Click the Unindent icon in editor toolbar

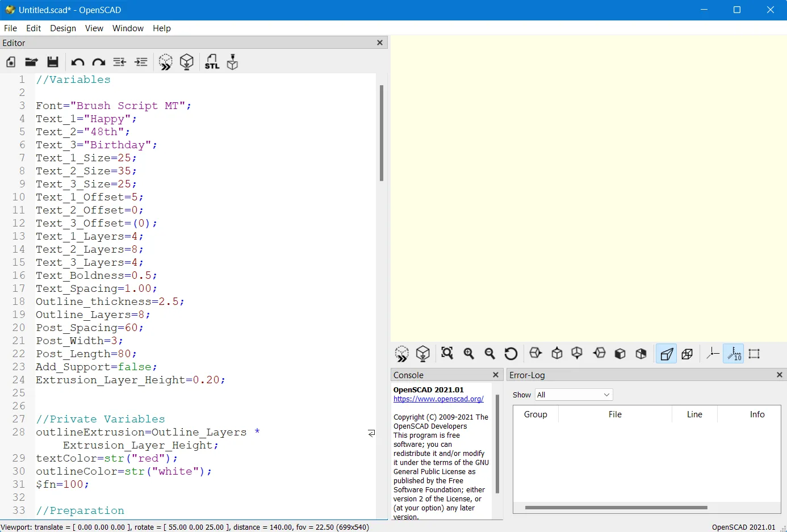point(119,62)
